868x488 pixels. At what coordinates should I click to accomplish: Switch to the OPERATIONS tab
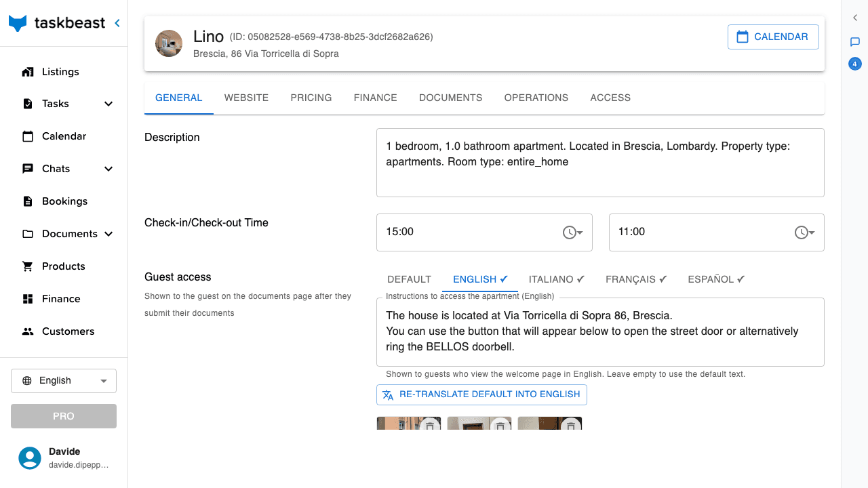click(x=536, y=98)
